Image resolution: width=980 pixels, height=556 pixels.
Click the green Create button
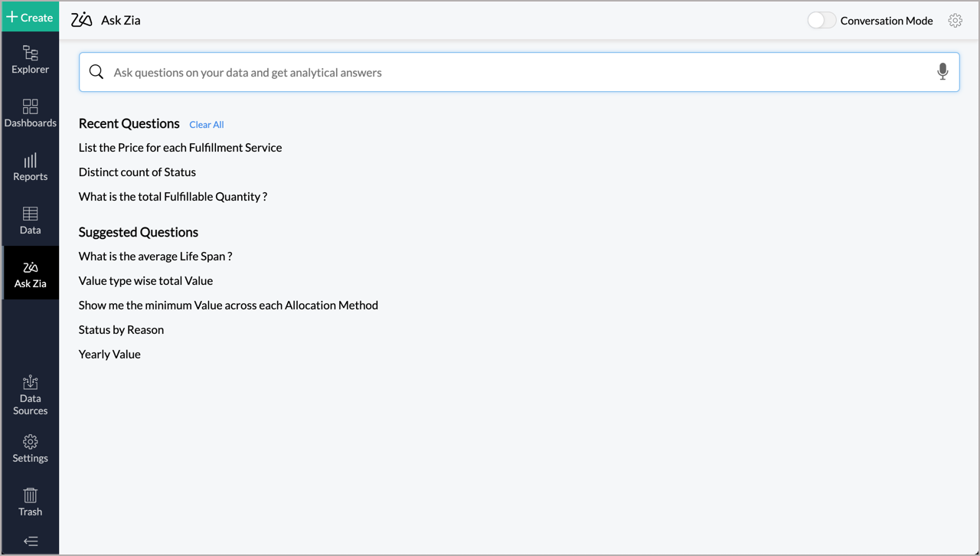point(30,17)
